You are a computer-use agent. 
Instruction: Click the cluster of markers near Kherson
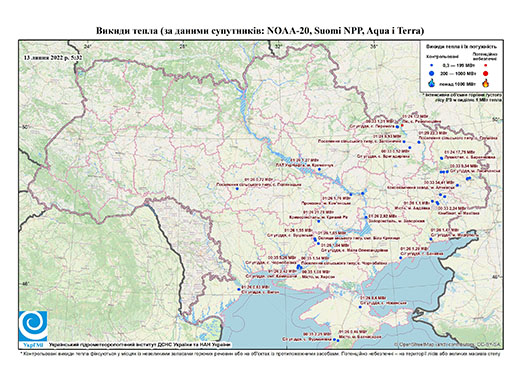point(299,267)
